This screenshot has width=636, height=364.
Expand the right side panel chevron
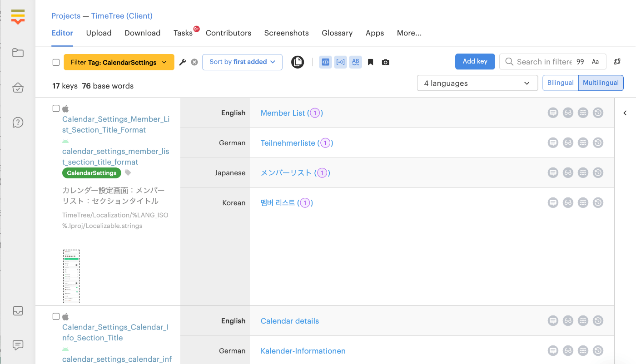coord(625,113)
